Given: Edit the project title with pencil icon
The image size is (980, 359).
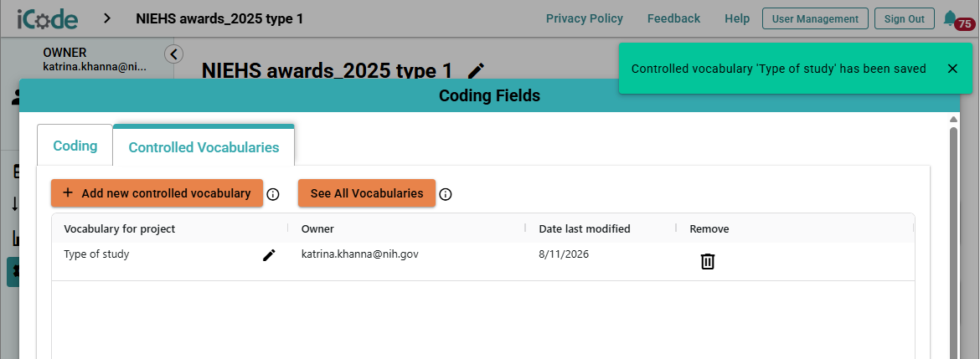Looking at the screenshot, I should click(x=477, y=70).
